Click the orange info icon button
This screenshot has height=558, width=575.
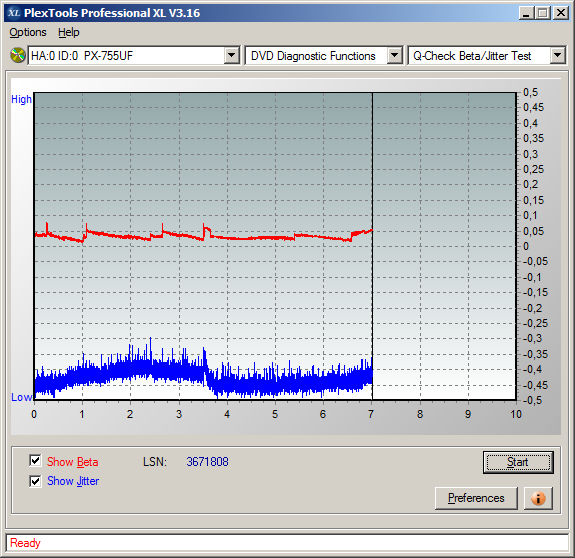click(538, 498)
